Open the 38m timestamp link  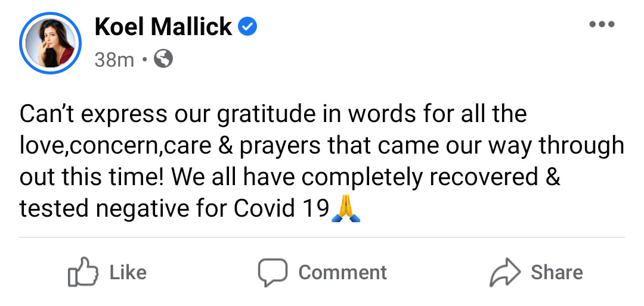[114, 60]
